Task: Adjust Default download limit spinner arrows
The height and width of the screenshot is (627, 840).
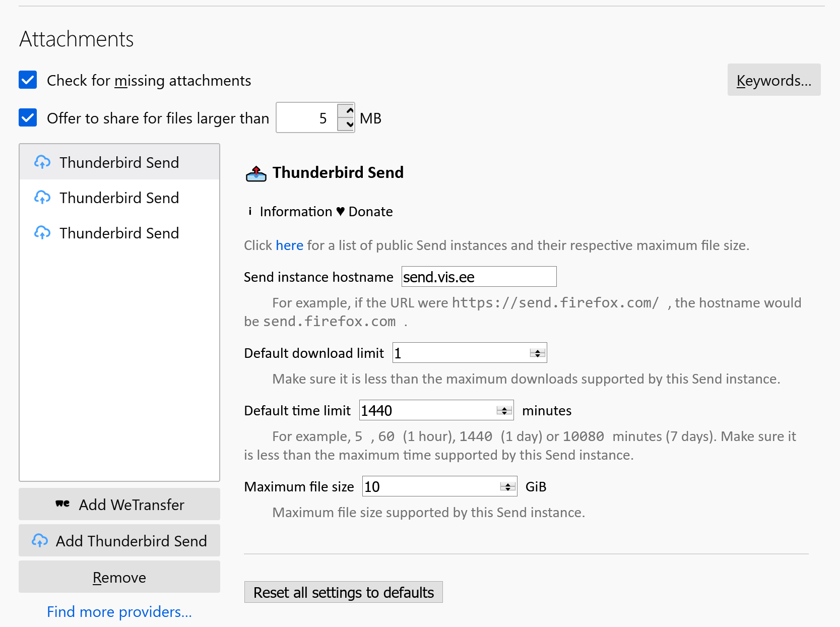Action: [x=537, y=353]
